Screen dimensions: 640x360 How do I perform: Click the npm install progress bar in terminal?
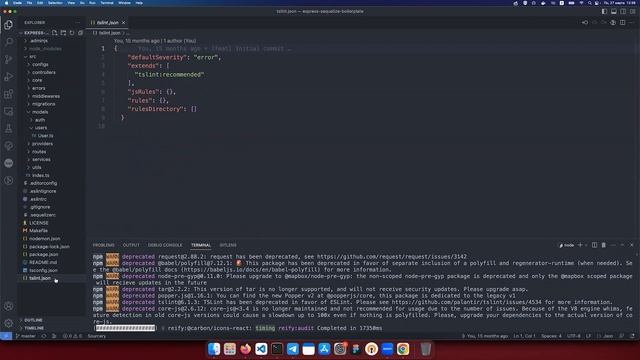pyautogui.click(x=125, y=328)
